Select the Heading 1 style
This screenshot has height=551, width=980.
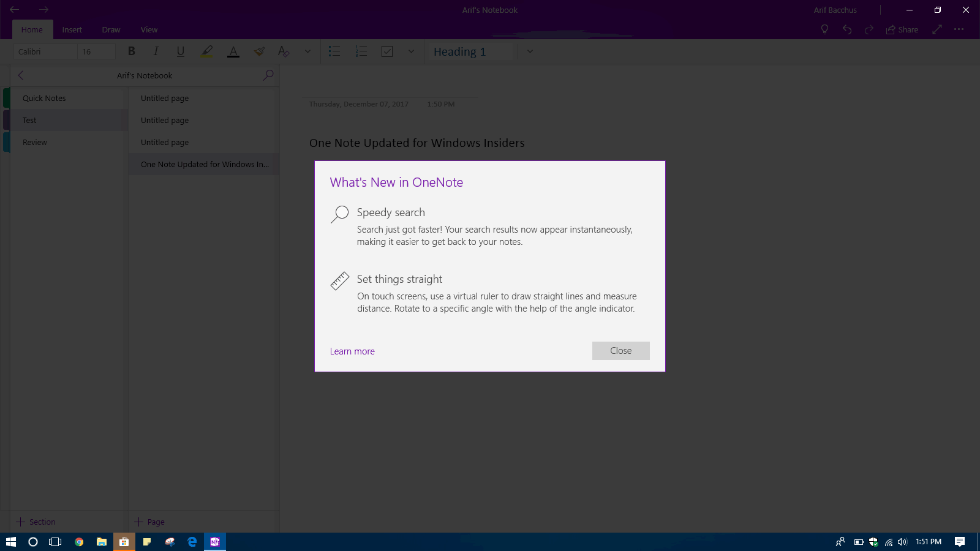pos(470,51)
